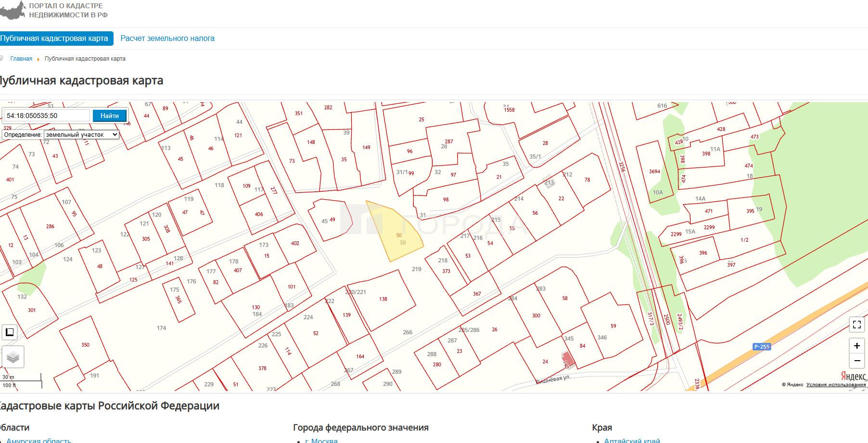Switch to Расчет земельного налога tab
The image size is (868, 443).
[x=167, y=39]
